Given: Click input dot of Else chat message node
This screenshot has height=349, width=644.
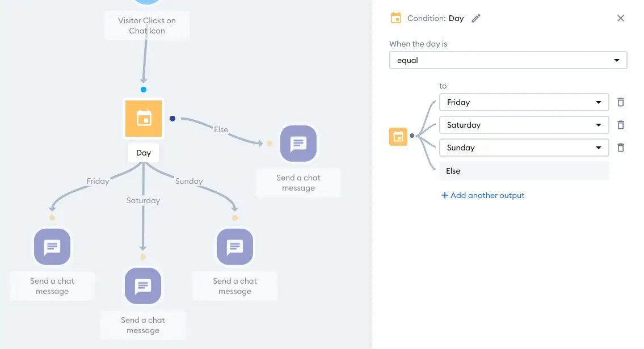Looking at the screenshot, I should (270, 144).
